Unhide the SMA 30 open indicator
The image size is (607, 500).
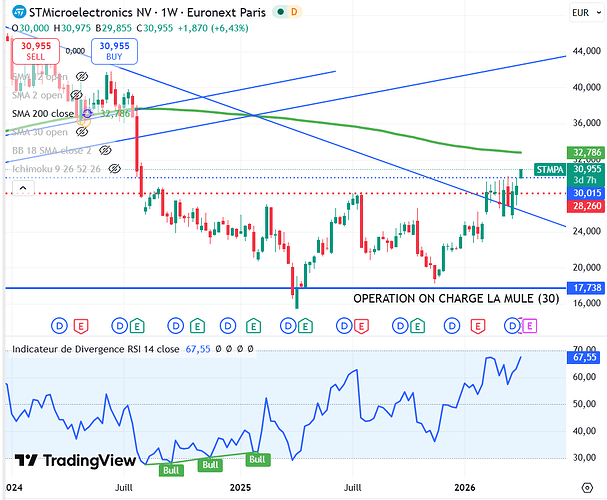tap(82, 132)
